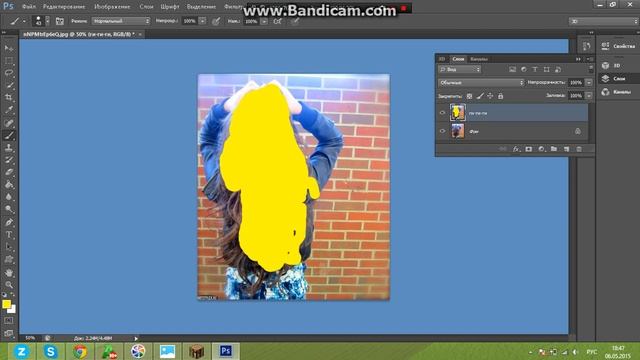Select the History Brush tool
The width and height of the screenshot is (640, 360).
[9, 160]
